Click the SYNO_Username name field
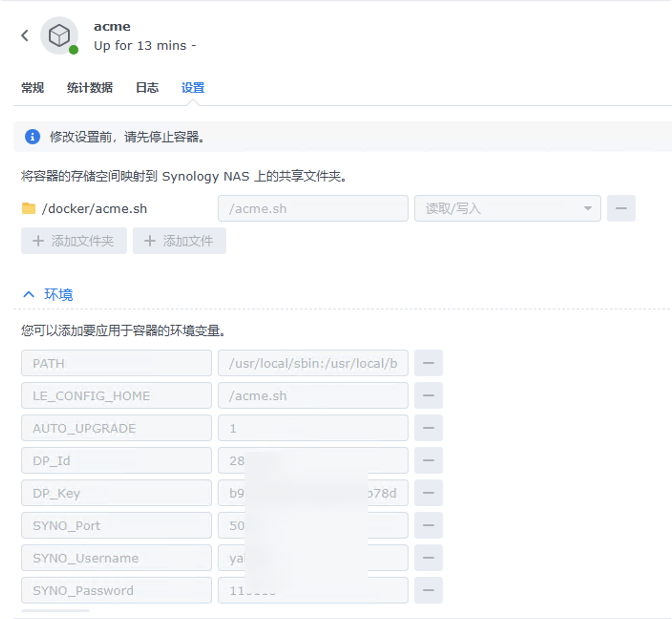672x619 pixels. (x=116, y=558)
